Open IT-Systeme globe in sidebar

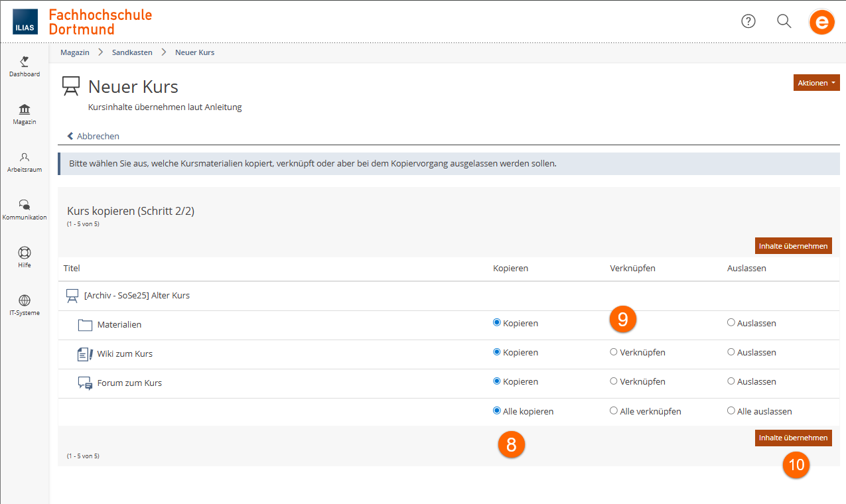pos(25,305)
